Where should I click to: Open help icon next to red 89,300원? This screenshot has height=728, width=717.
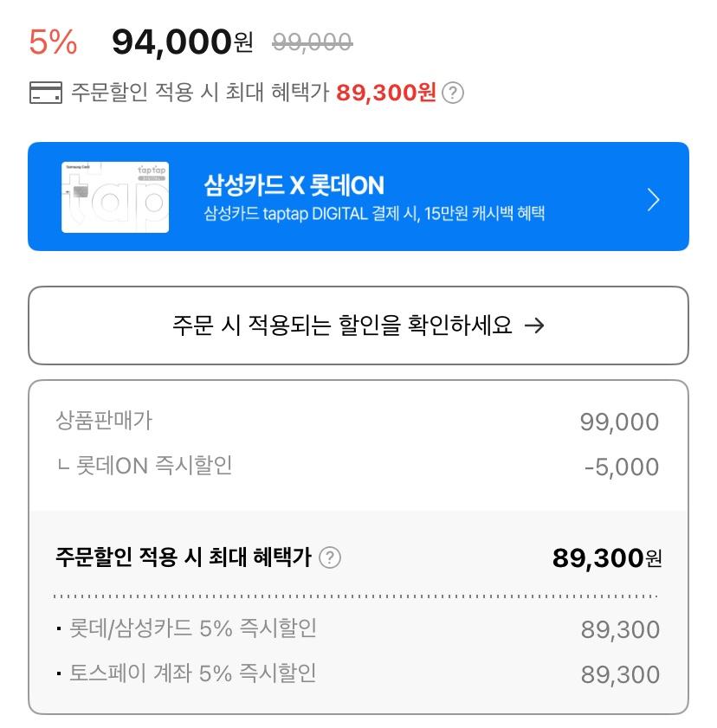pos(453,93)
